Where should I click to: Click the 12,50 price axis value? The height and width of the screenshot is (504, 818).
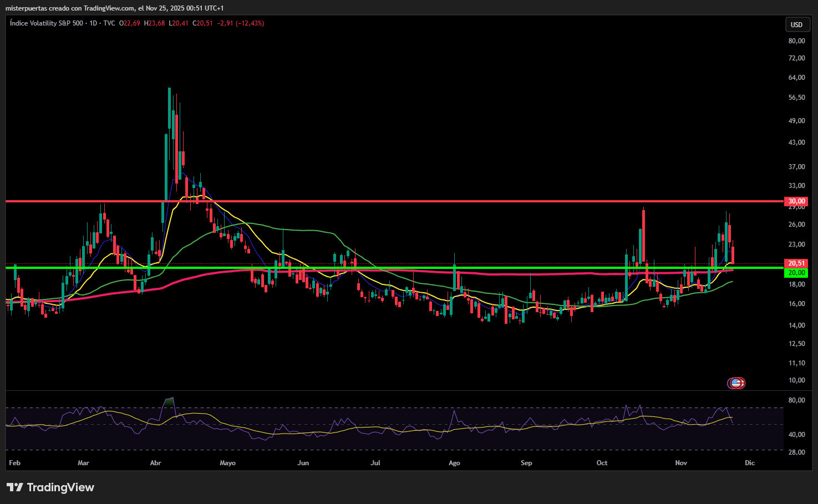(796, 344)
